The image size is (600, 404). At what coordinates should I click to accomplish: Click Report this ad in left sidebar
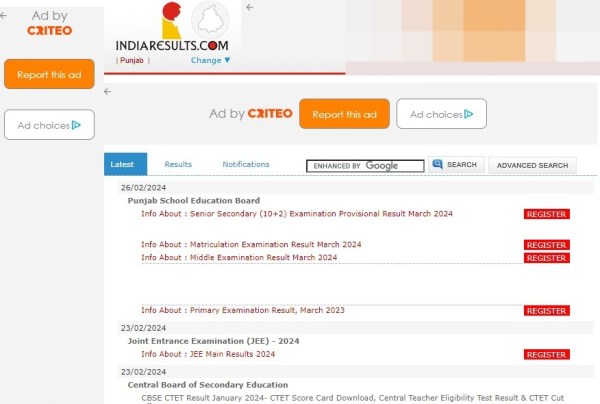[x=49, y=74]
